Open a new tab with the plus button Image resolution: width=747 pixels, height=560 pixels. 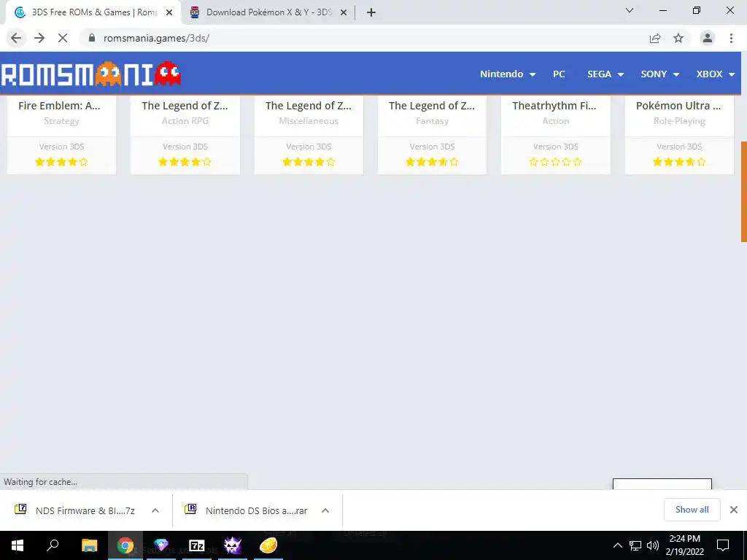371,12
